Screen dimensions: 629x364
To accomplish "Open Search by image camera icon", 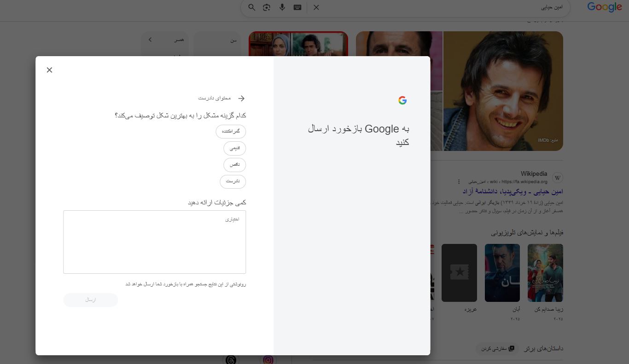I will (267, 7).
